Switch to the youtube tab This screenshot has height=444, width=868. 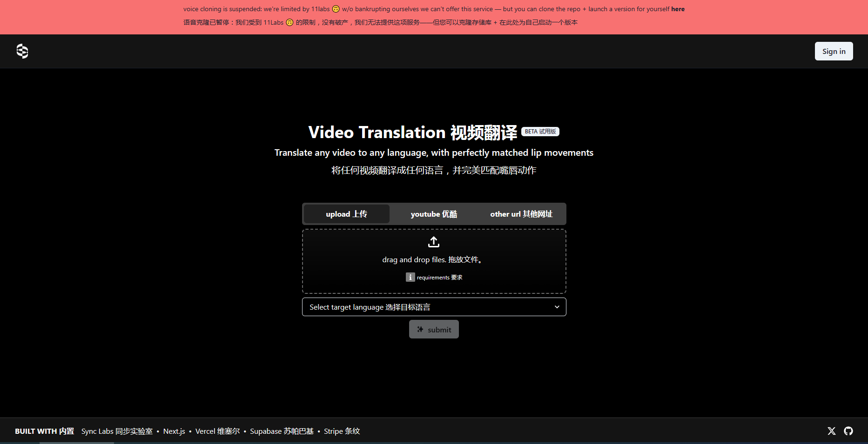click(x=434, y=214)
